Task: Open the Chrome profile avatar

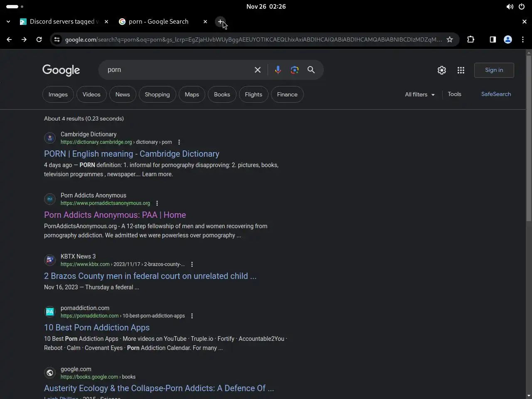Action: pyautogui.click(x=508, y=39)
